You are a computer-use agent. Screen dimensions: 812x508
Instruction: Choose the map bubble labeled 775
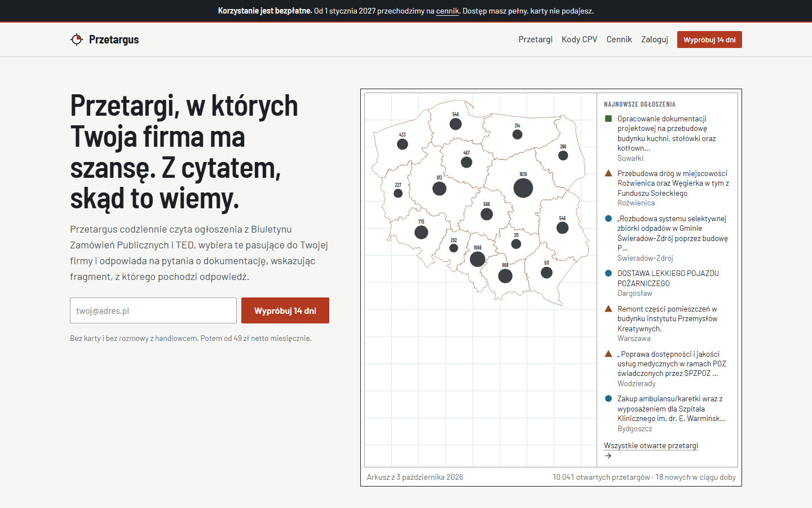coord(421,232)
